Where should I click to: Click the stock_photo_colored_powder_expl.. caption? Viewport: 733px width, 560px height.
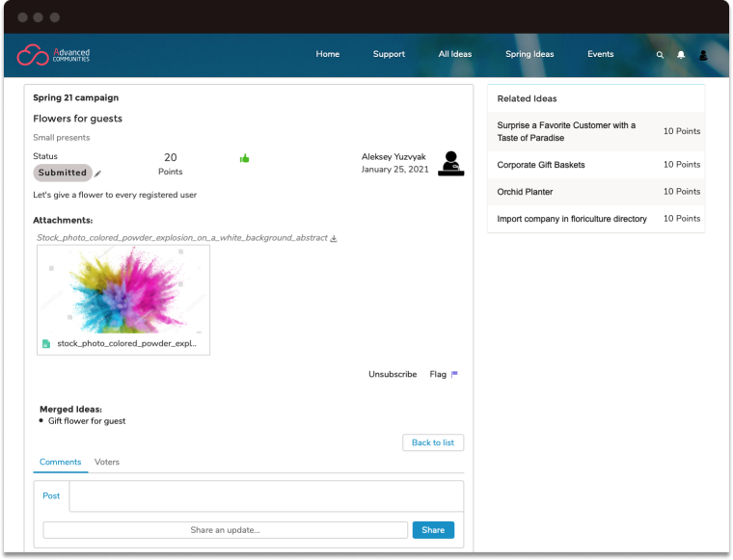[x=126, y=344]
